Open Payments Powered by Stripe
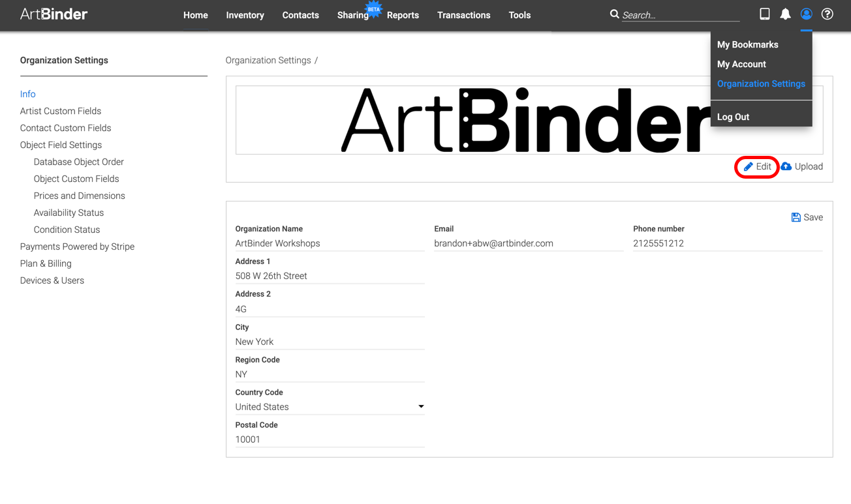Image resolution: width=851 pixels, height=504 pixels. click(x=77, y=246)
